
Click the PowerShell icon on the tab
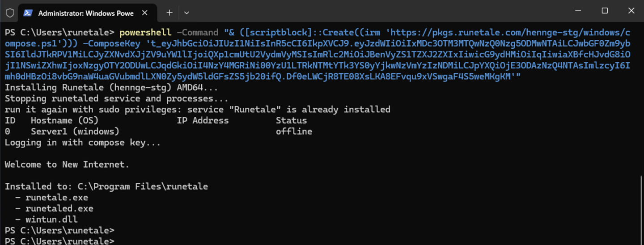(x=28, y=13)
